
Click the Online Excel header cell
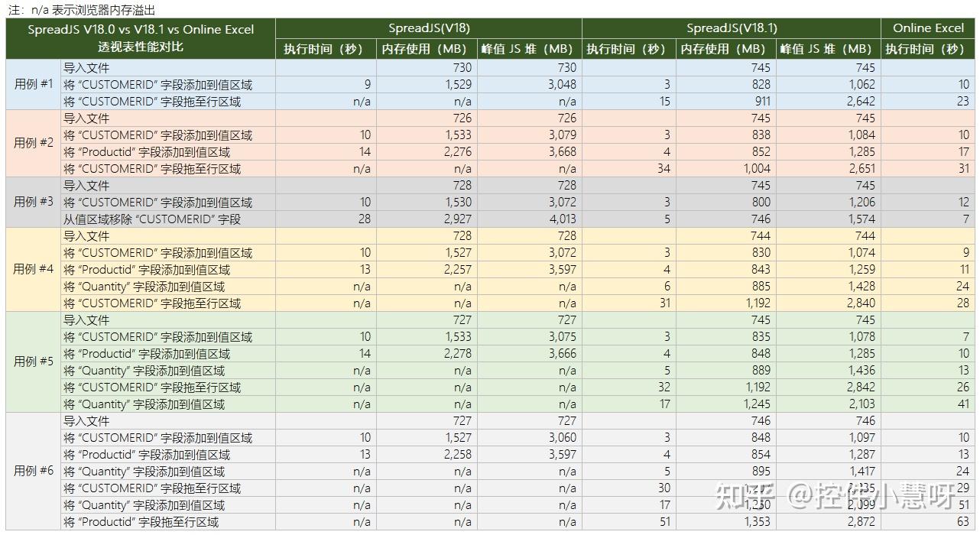928,28
